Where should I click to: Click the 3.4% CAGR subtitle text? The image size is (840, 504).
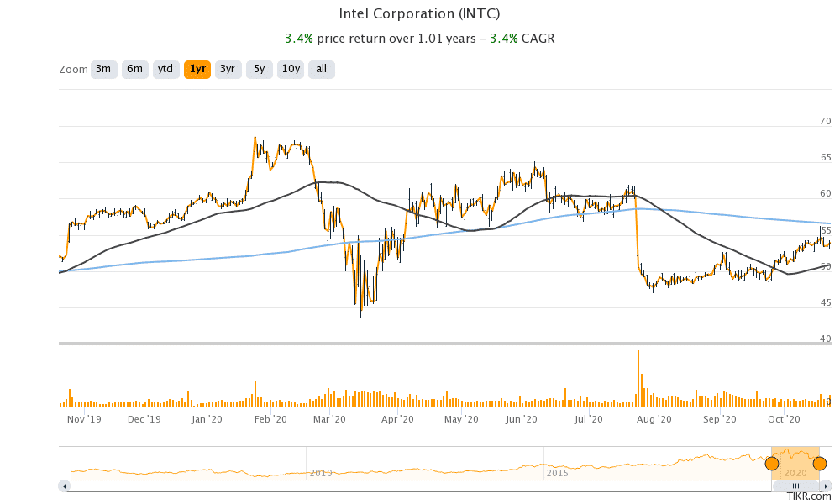[x=522, y=39]
